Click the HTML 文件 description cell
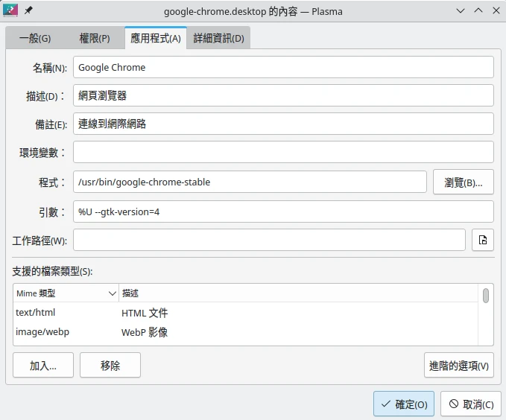Viewport: 506px width, 420px height. click(145, 313)
